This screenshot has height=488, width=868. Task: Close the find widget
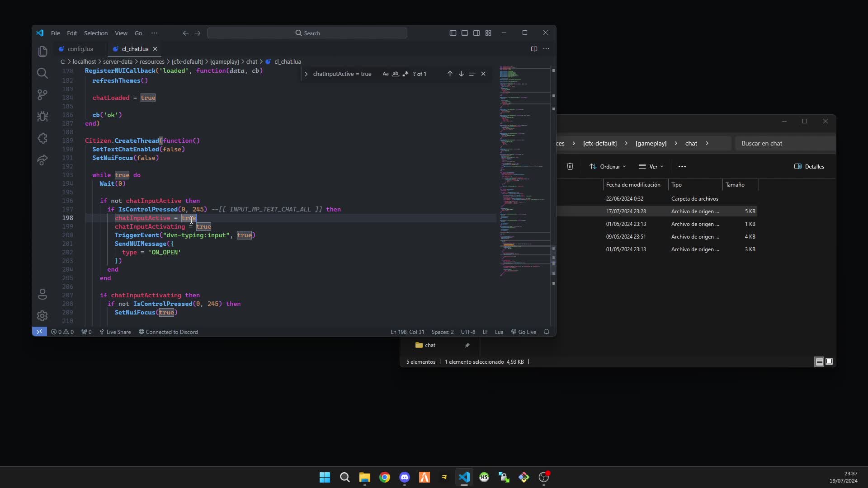(x=483, y=74)
